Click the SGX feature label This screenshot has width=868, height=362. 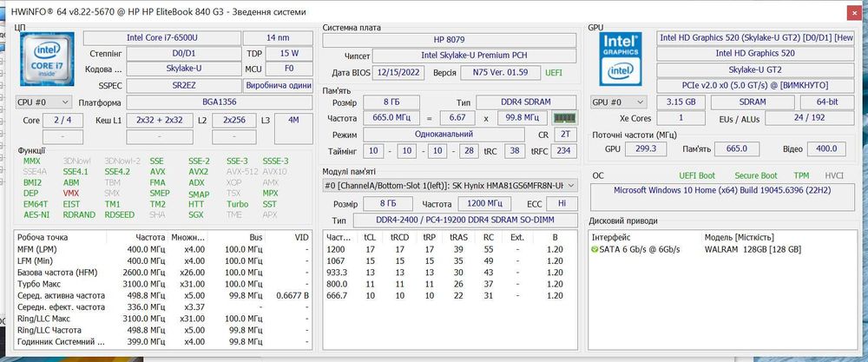click(x=196, y=214)
